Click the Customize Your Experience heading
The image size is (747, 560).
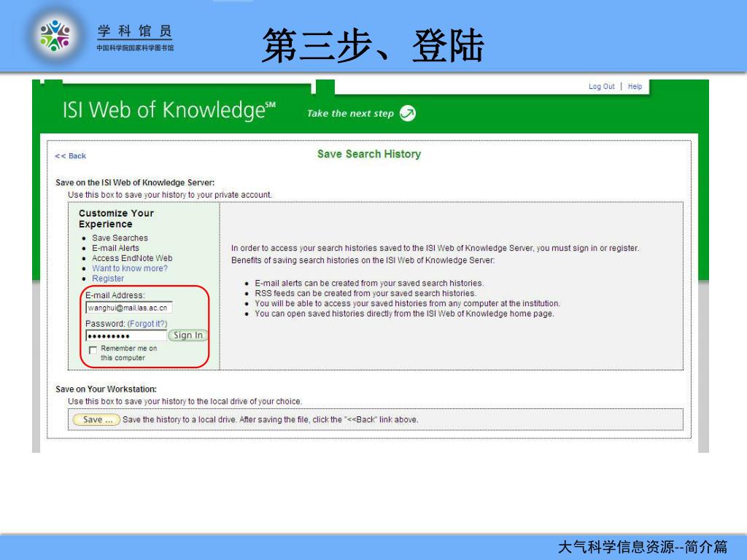point(116,219)
